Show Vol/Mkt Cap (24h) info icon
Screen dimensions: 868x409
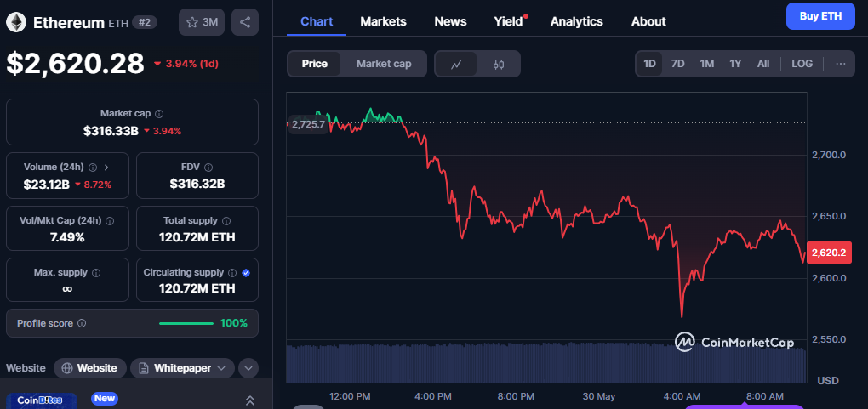pos(110,221)
